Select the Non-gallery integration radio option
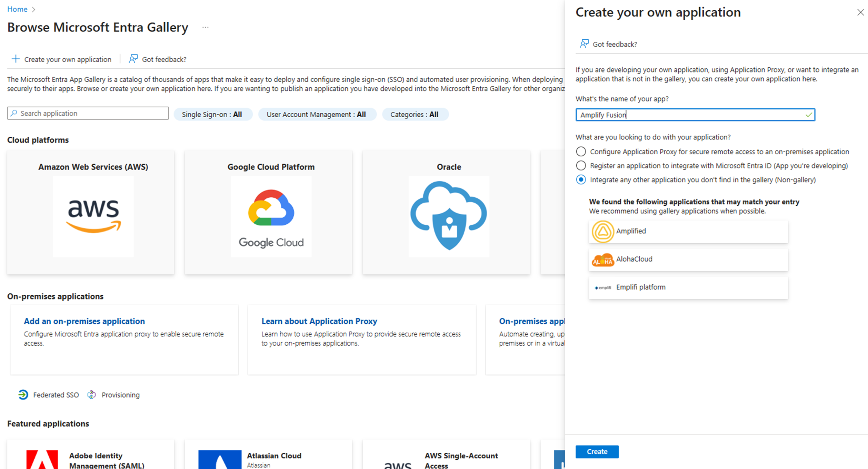This screenshot has height=469, width=868. 581,180
